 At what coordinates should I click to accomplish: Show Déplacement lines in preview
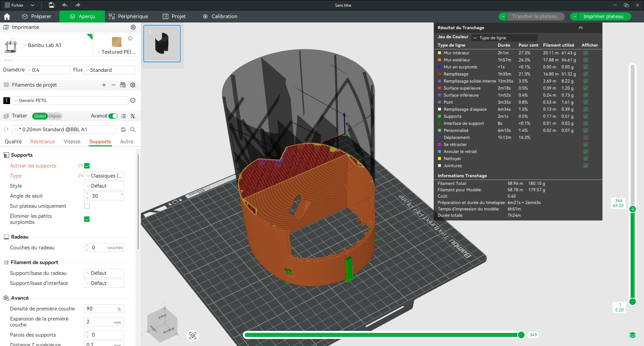coord(585,138)
